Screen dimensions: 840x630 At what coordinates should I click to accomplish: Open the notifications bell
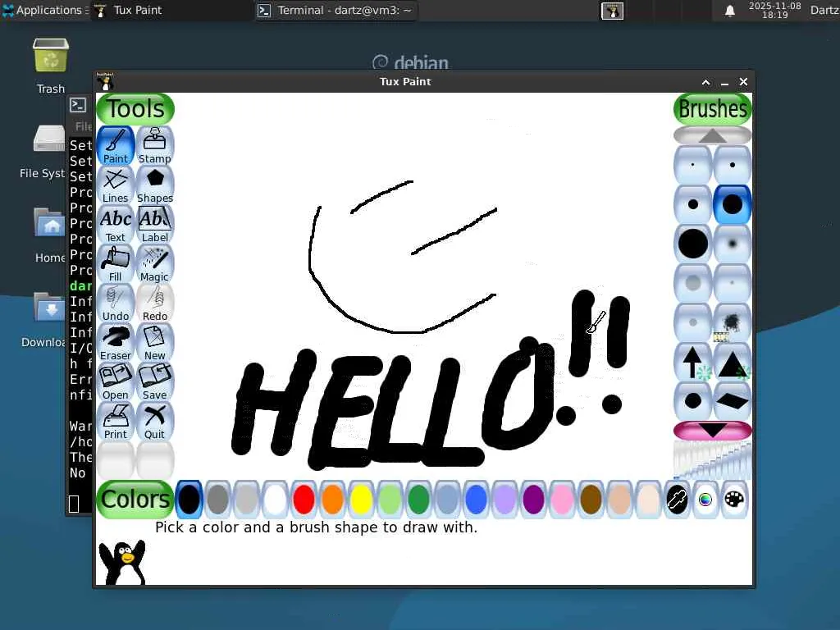(x=729, y=11)
